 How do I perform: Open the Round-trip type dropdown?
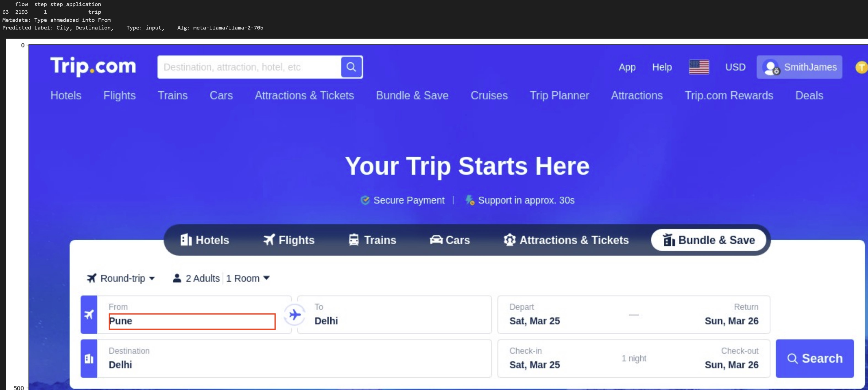[x=121, y=278]
